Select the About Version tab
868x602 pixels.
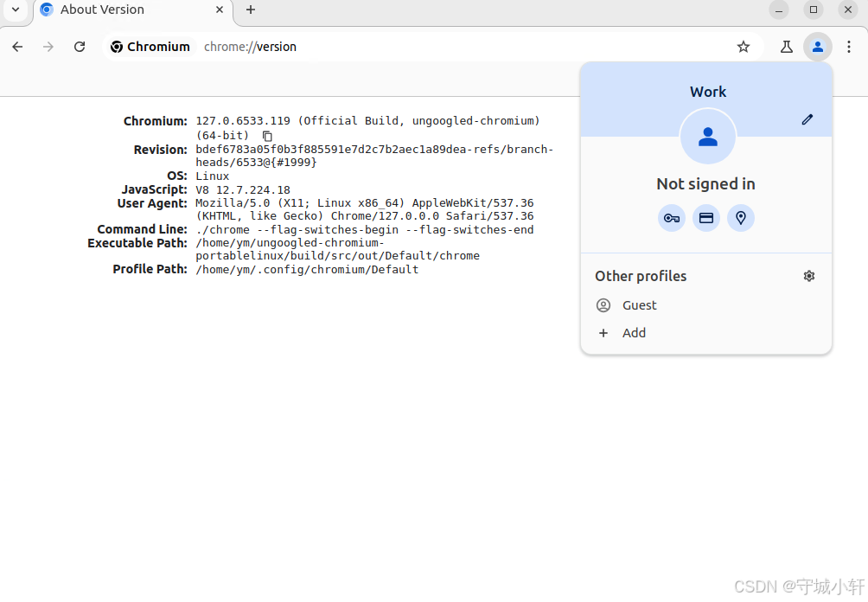[x=133, y=10]
